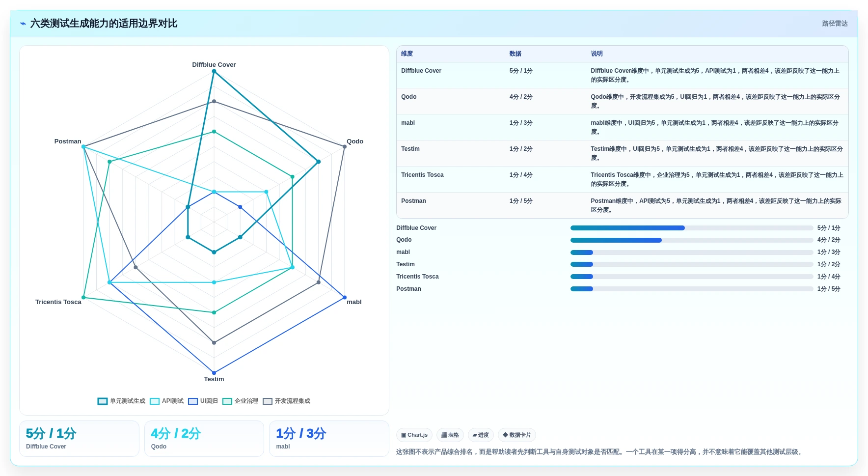This screenshot has width=868, height=476.
Task: Click the 单元测试生成 legend label
Action: (x=128, y=401)
